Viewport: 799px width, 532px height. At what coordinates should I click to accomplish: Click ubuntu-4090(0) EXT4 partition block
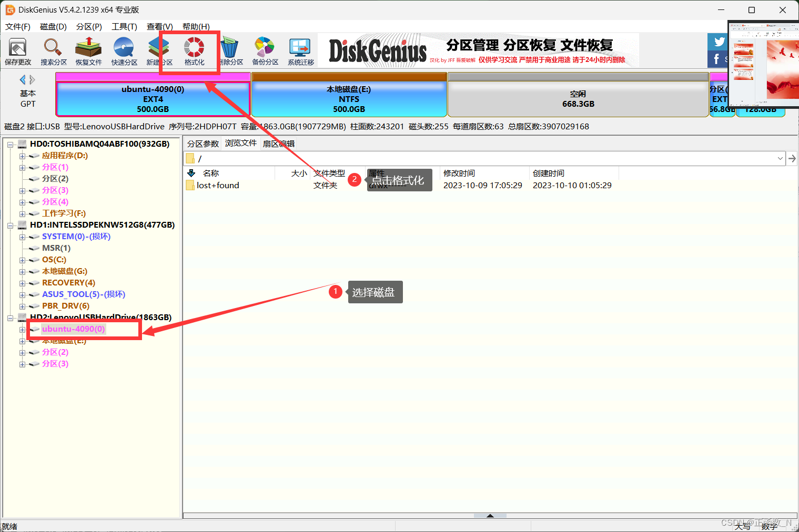pos(153,95)
